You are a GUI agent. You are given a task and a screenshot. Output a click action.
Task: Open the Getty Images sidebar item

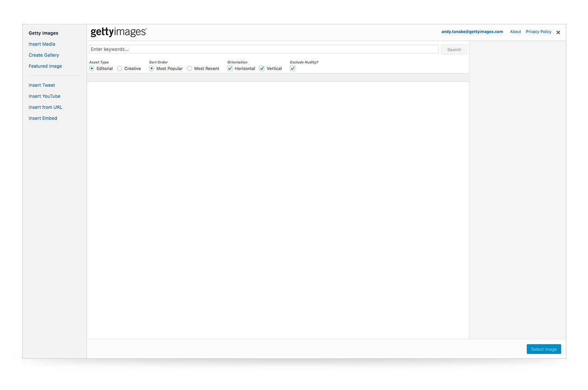click(43, 33)
